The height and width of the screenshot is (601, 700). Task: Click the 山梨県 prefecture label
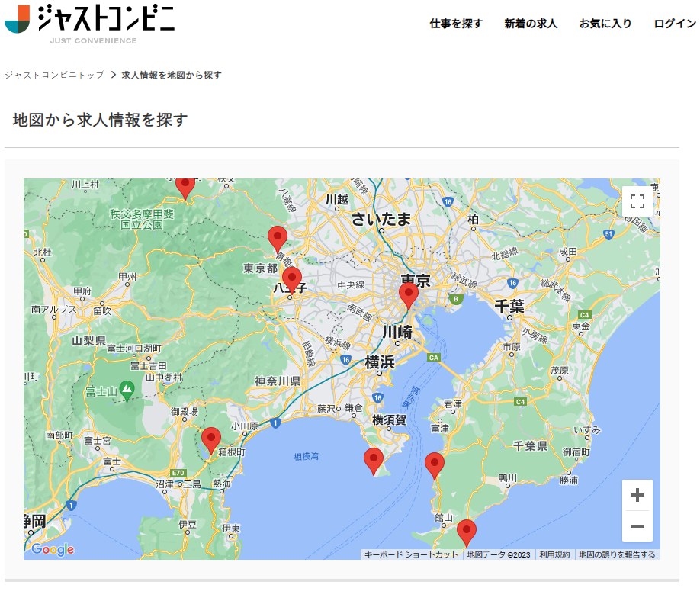[88, 341]
